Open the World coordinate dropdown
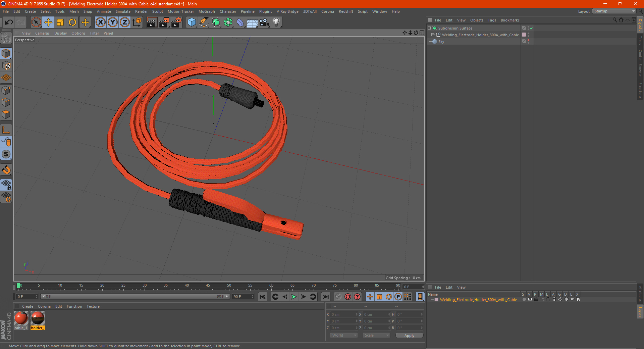The width and height of the screenshot is (644, 349). pyautogui.click(x=344, y=335)
